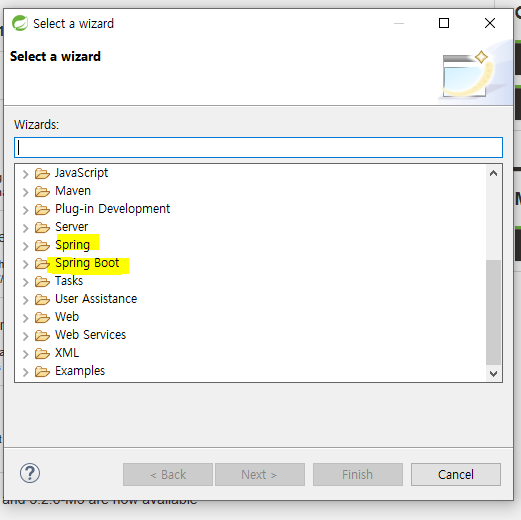Screen dimensions: 521x520
Task: Click the JavaScript folder icon
Action: pyautogui.click(x=42, y=173)
